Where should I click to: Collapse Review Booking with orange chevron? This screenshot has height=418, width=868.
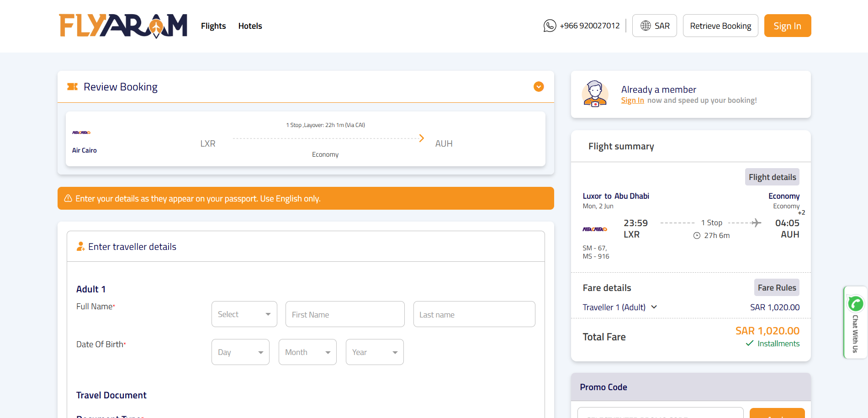(539, 87)
